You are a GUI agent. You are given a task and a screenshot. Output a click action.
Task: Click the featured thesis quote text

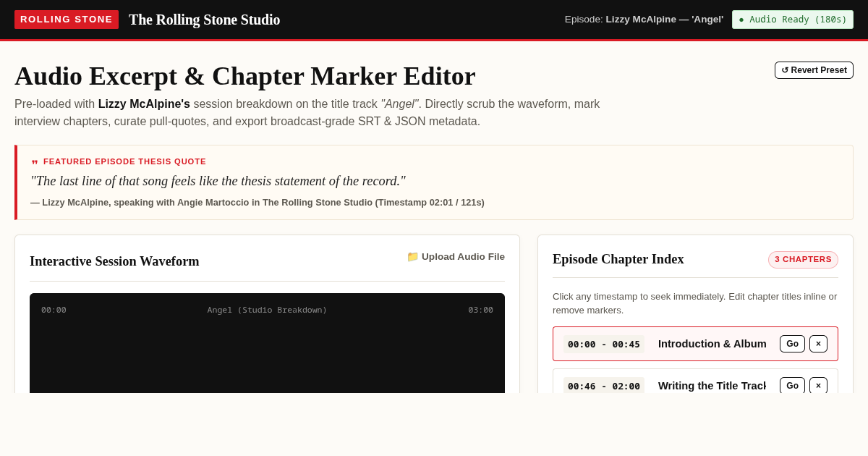pos(218,181)
